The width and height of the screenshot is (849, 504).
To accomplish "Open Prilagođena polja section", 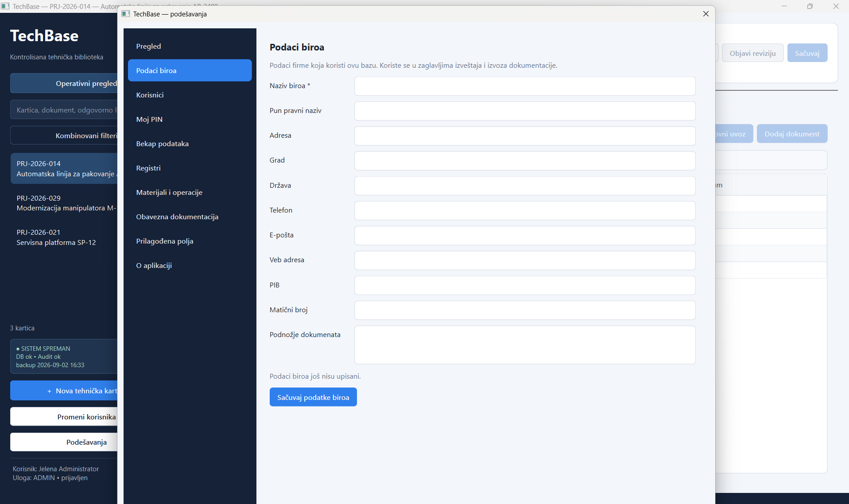I will (x=190, y=241).
